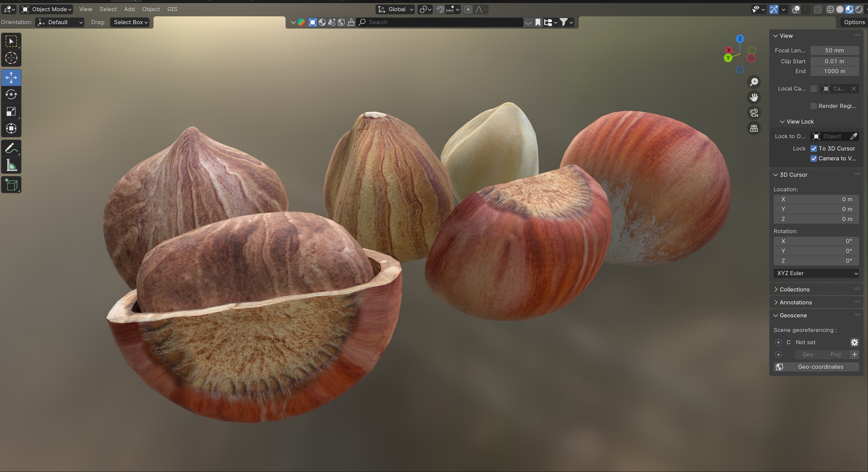Open XYZ Euler rotation mode dropdown
The width and height of the screenshot is (868, 472).
[816, 273]
